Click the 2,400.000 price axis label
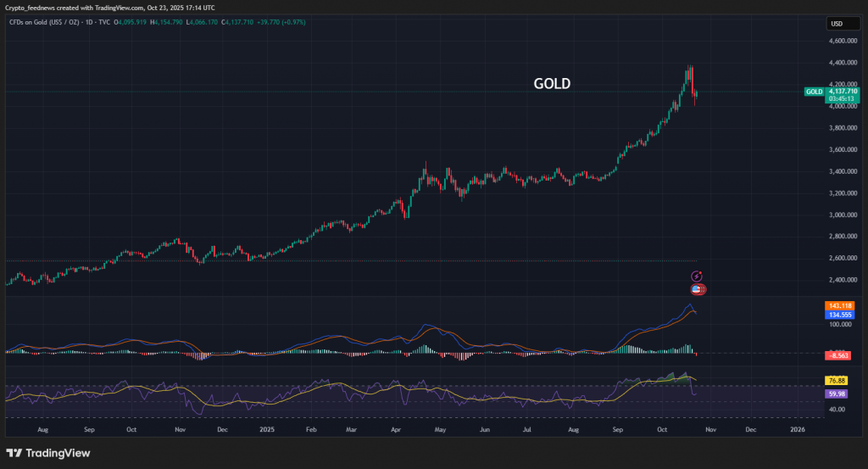 [x=843, y=280]
